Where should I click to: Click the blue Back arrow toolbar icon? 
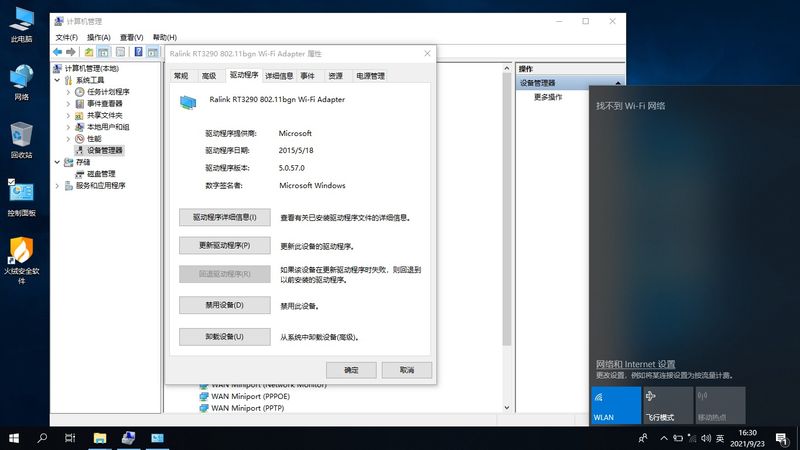(x=57, y=52)
